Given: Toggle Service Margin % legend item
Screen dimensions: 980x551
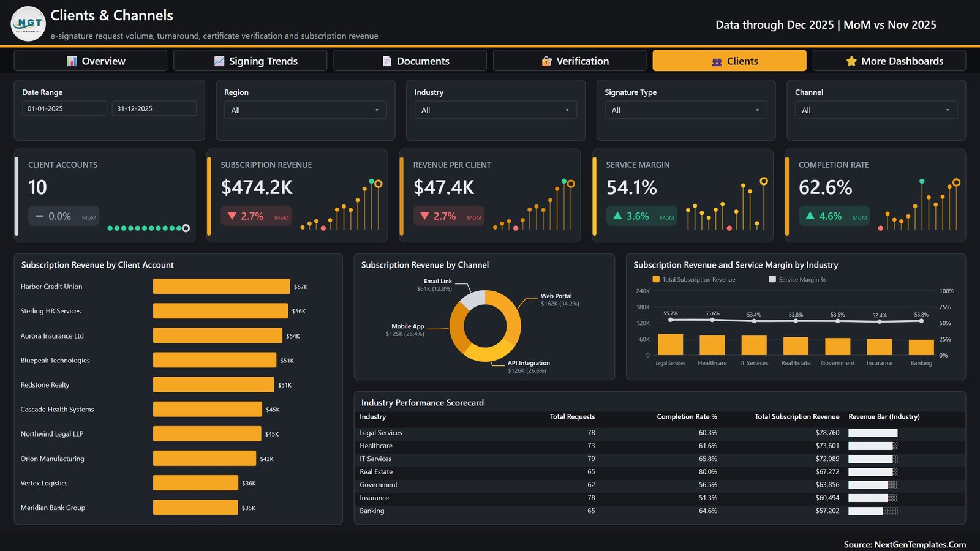Looking at the screenshot, I should [797, 279].
